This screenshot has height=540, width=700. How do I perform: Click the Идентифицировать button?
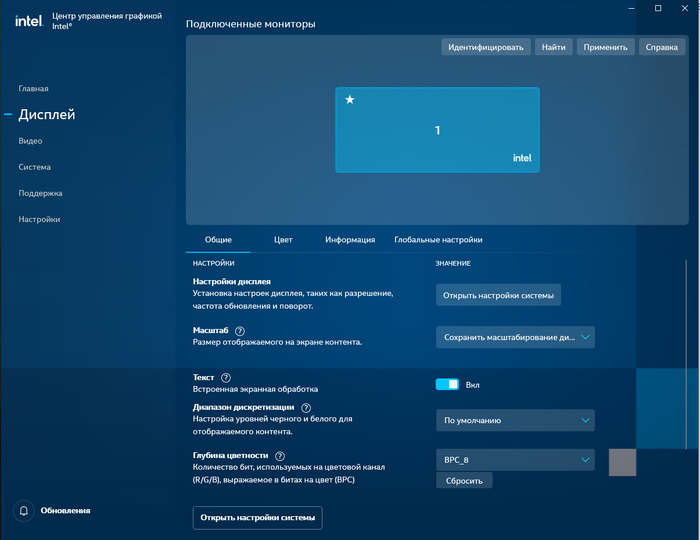(486, 47)
